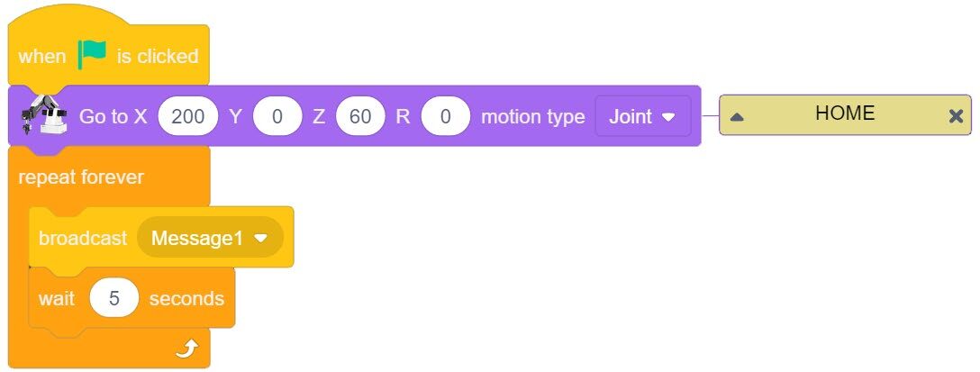Viewport: 980px width, 372px height.
Task: Select the R value field on the Go to block
Action: 445,116
